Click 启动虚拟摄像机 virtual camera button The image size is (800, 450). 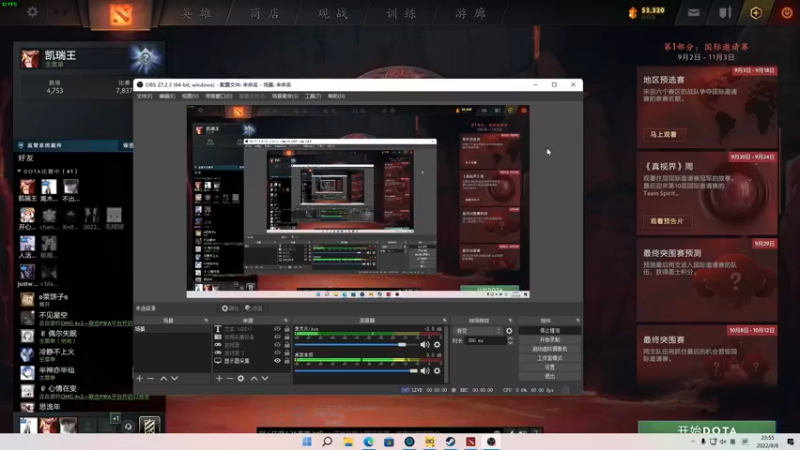coord(549,349)
